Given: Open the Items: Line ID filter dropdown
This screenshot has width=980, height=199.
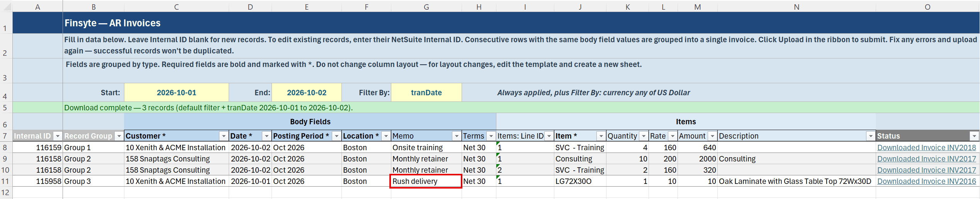Looking at the screenshot, I should [x=549, y=136].
